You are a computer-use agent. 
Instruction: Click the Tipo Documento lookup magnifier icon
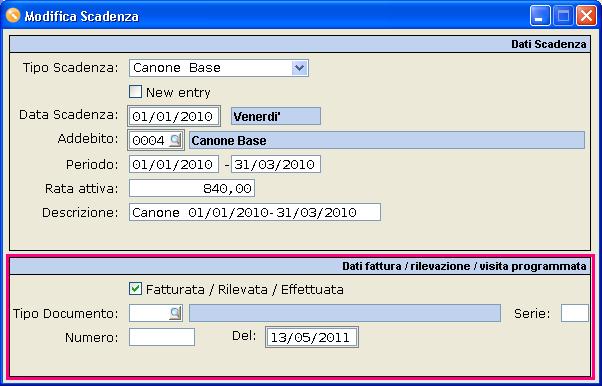175,313
